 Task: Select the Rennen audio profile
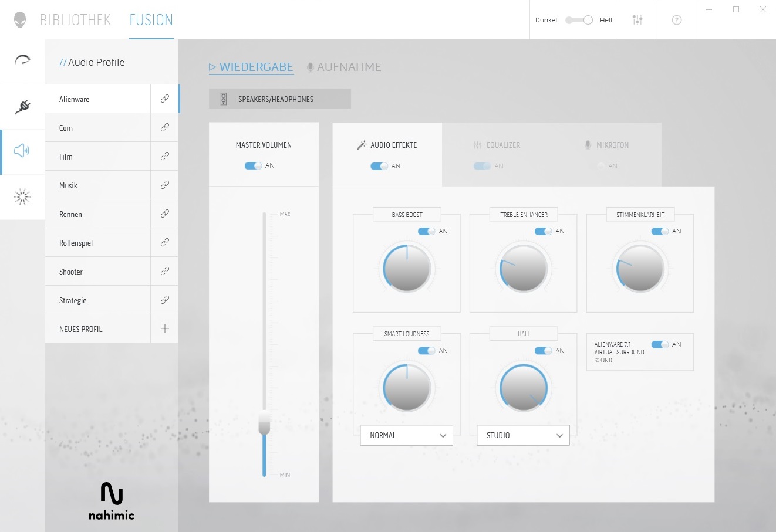pos(97,214)
